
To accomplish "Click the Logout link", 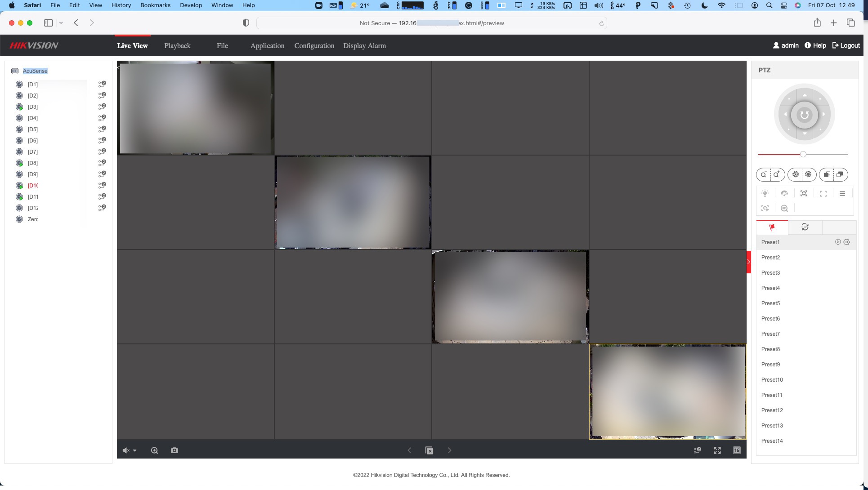I will click(x=846, y=45).
